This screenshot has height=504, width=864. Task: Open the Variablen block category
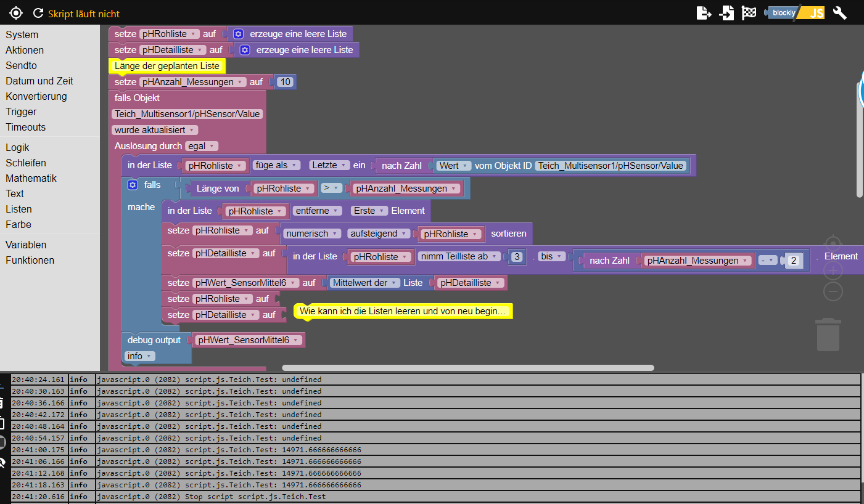[x=26, y=245]
